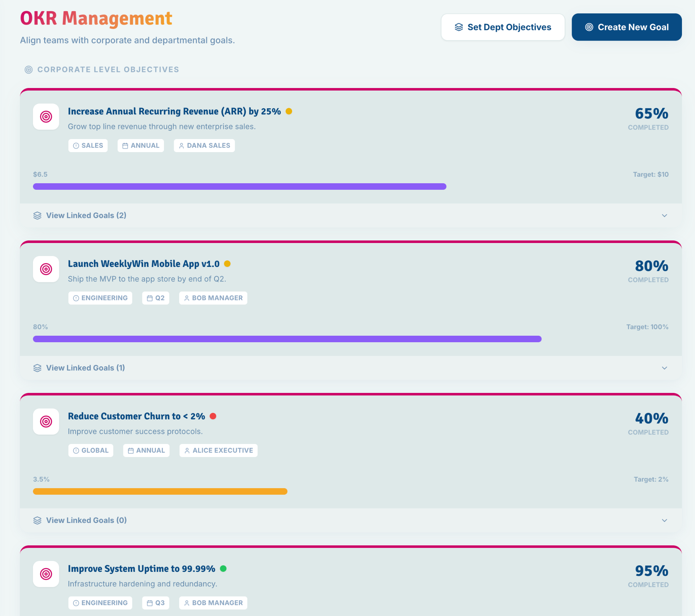695x616 pixels.
Task: Click the yellow status dot on WeeklyWin Mobile App
Action: point(227,264)
